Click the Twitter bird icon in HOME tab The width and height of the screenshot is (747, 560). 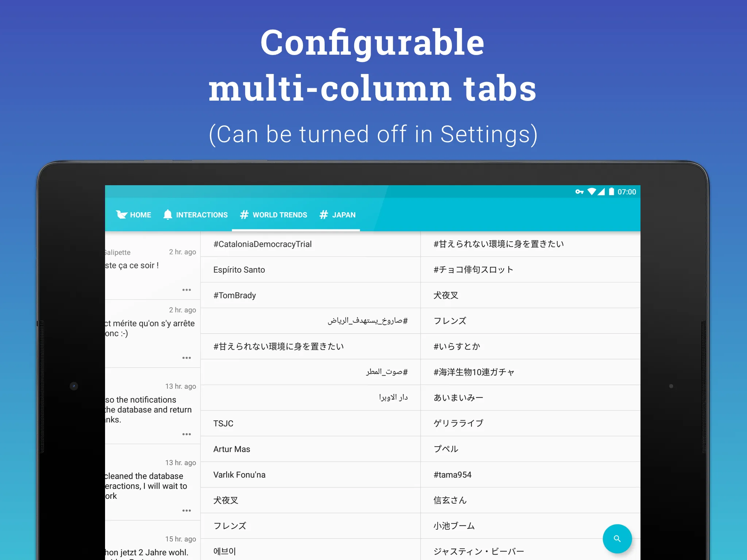coord(122,214)
